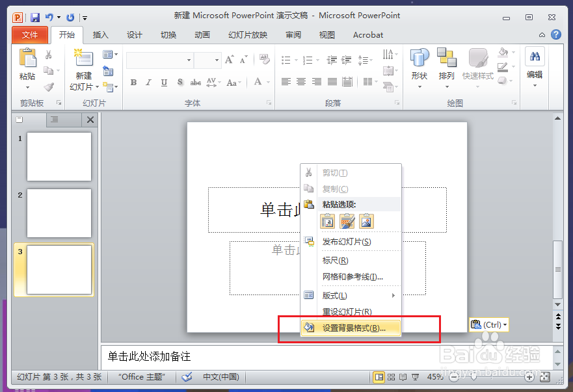Toggle text Shadow formatting
The height and width of the screenshot is (392, 573).
click(180, 83)
